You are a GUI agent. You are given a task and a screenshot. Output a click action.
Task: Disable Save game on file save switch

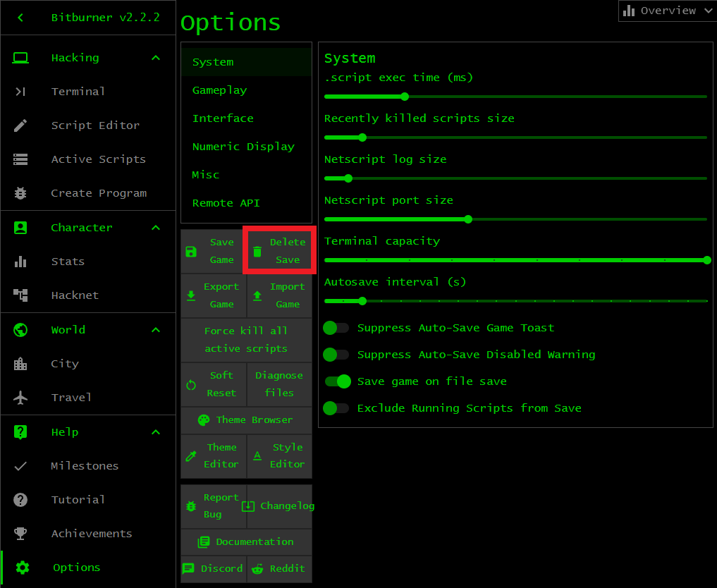[338, 381]
